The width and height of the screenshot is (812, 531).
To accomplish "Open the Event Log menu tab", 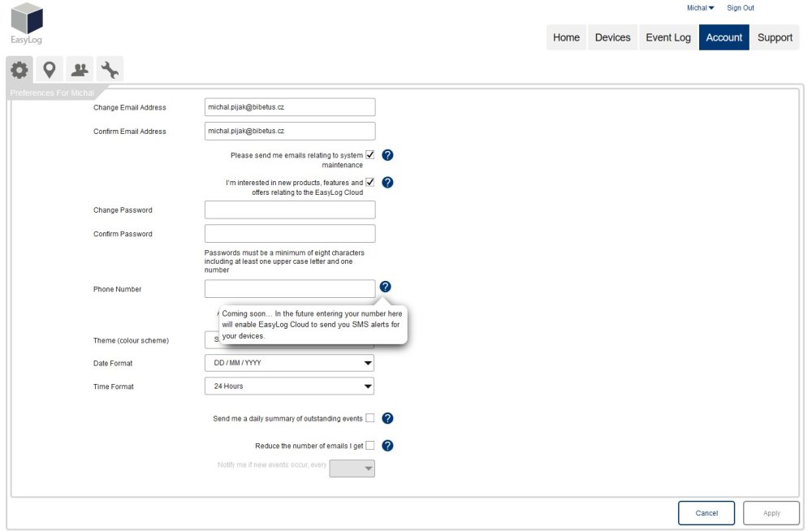I will [668, 37].
